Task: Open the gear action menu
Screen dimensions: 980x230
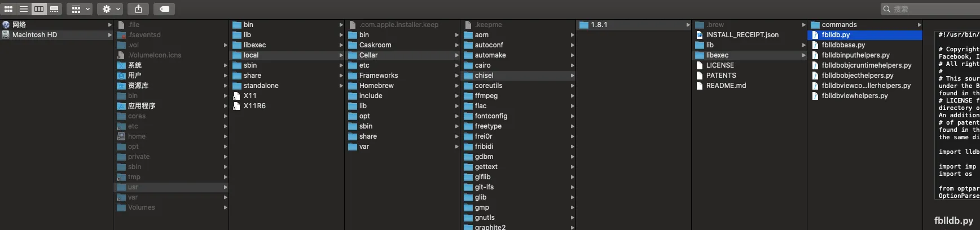Action: point(109,9)
